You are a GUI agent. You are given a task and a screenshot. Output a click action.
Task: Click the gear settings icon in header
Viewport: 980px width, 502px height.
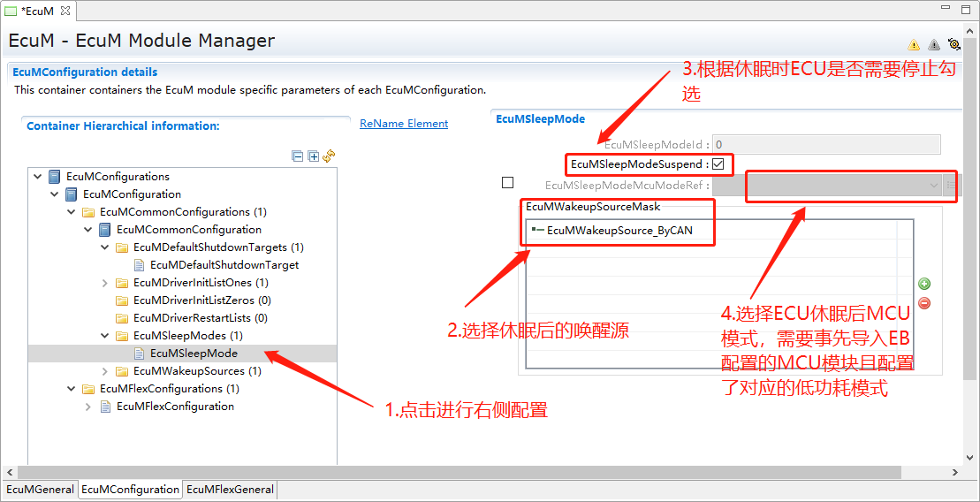[954, 44]
